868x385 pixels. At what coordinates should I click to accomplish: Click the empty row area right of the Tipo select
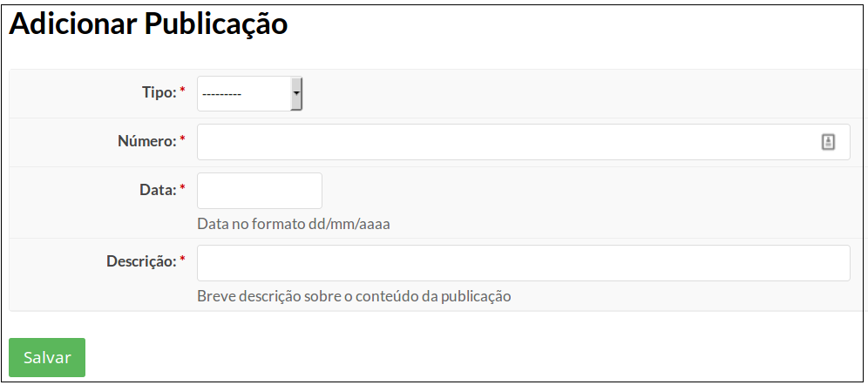point(581,93)
